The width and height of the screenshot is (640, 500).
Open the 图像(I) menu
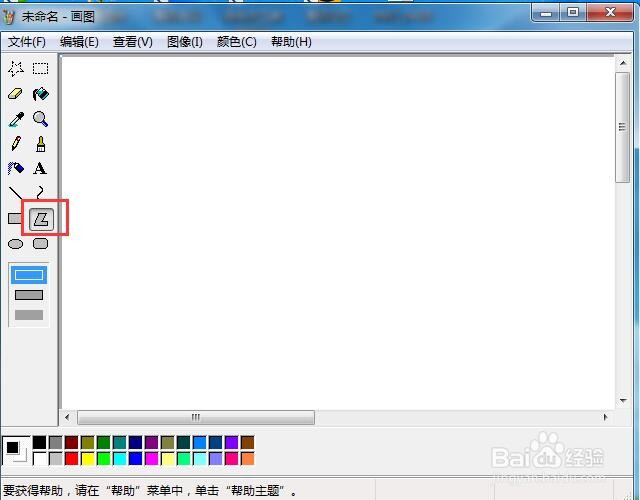click(x=184, y=42)
